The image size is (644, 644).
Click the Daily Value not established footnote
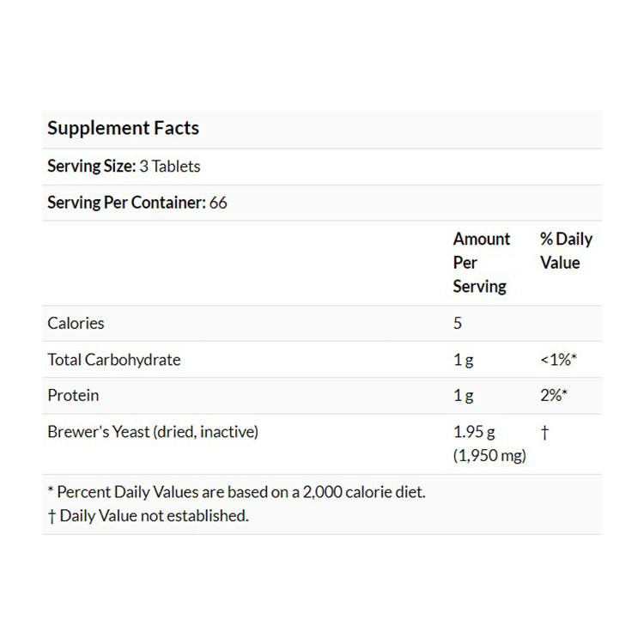148,516
